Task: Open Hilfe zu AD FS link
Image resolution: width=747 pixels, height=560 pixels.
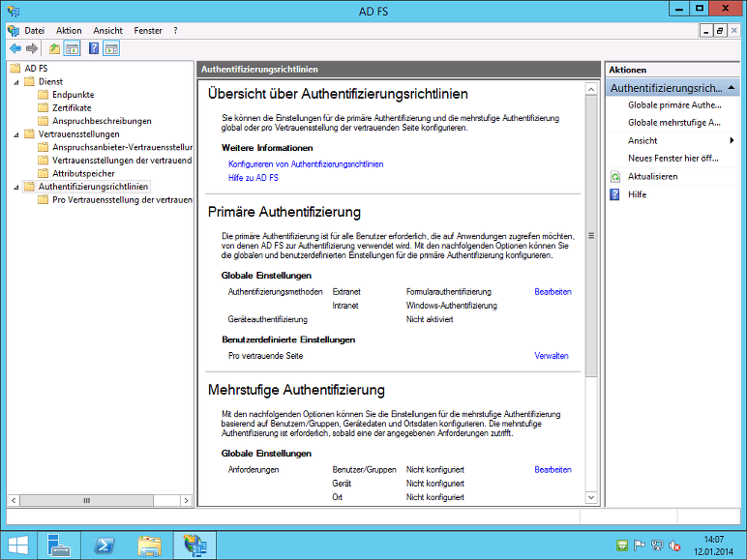Action: [x=253, y=178]
